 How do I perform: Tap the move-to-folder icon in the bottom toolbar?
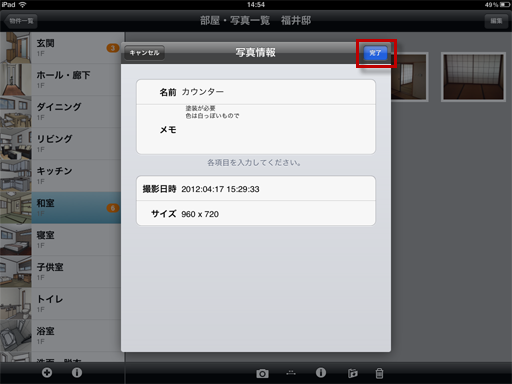click(352, 373)
